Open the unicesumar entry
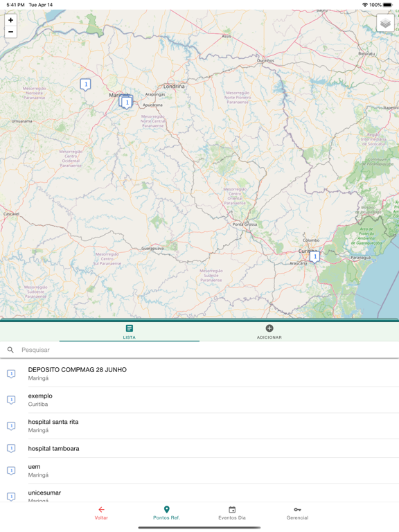Viewport: 399px width, 532px height. [199, 493]
